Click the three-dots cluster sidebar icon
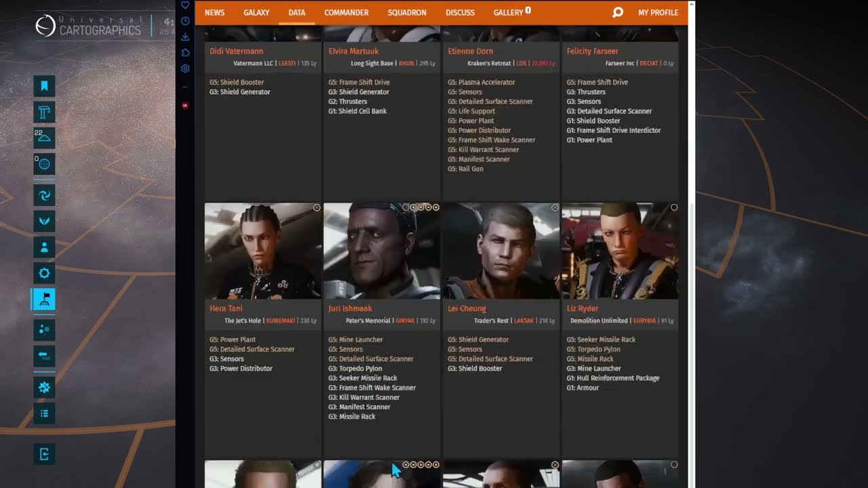The image size is (868, 488). click(x=44, y=330)
